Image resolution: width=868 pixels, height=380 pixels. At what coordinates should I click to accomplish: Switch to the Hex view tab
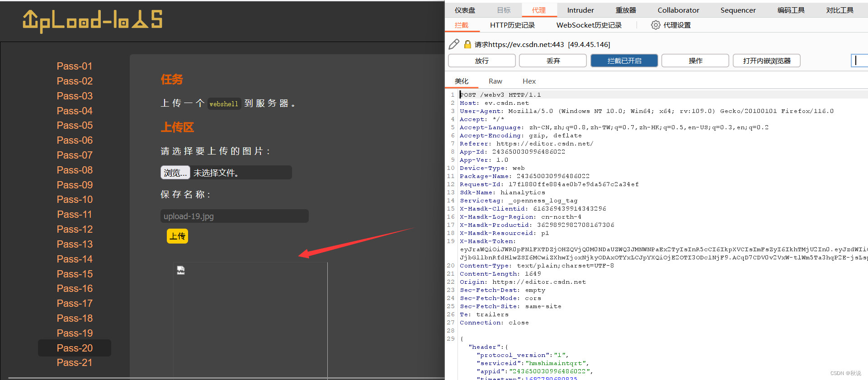tap(529, 81)
